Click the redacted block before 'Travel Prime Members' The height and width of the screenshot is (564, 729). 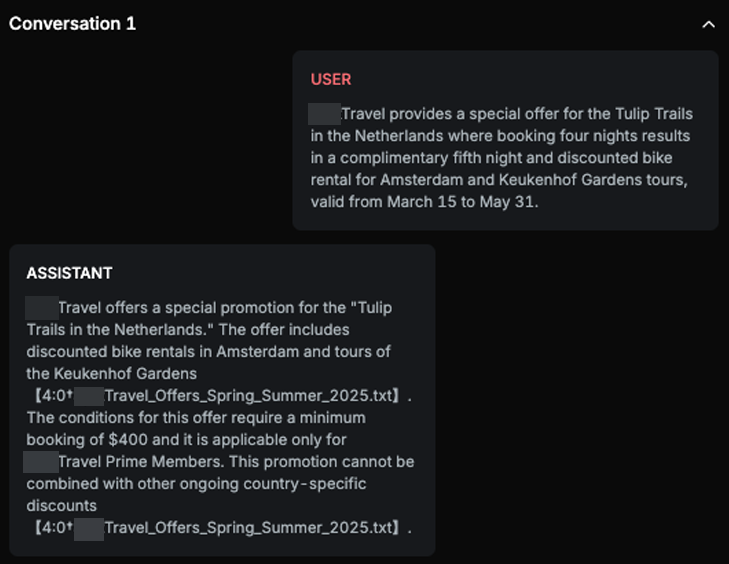(41, 461)
